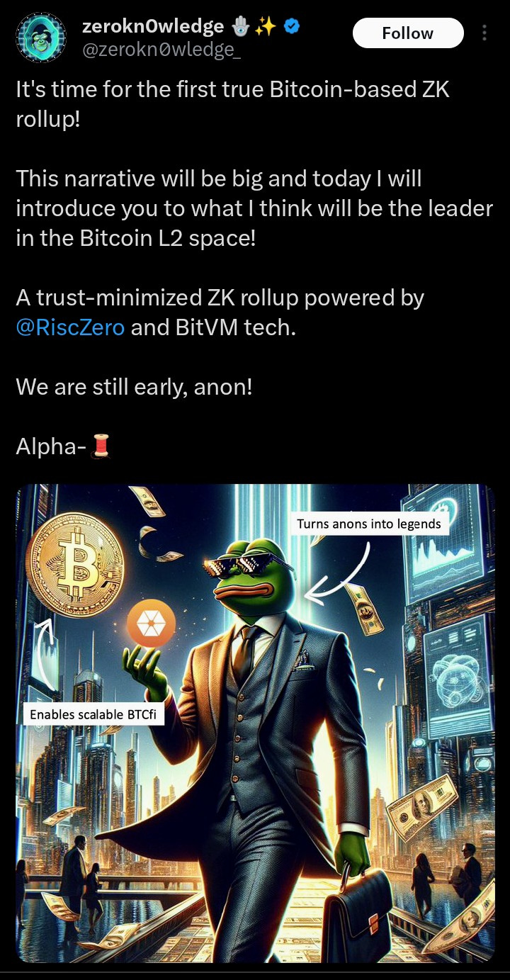Click the sparkles emoji beside name
Viewport: 510px width, 980px height.
click(267, 28)
